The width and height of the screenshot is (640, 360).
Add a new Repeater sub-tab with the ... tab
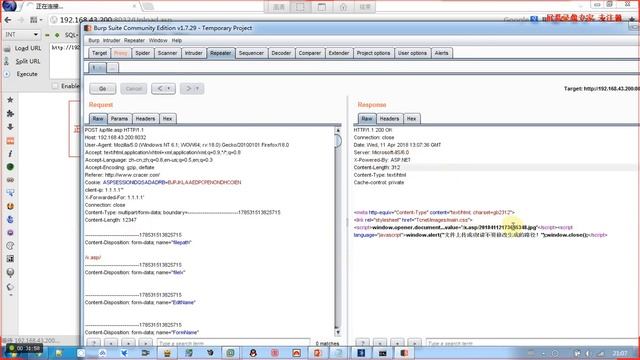click(113, 67)
